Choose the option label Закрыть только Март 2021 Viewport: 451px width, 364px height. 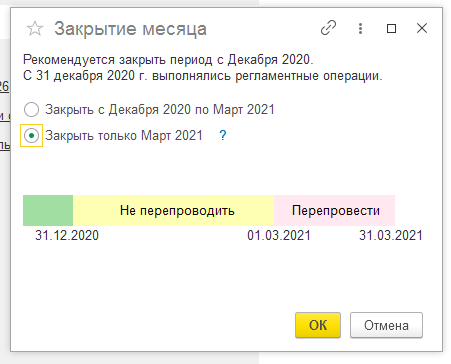[x=124, y=136]
